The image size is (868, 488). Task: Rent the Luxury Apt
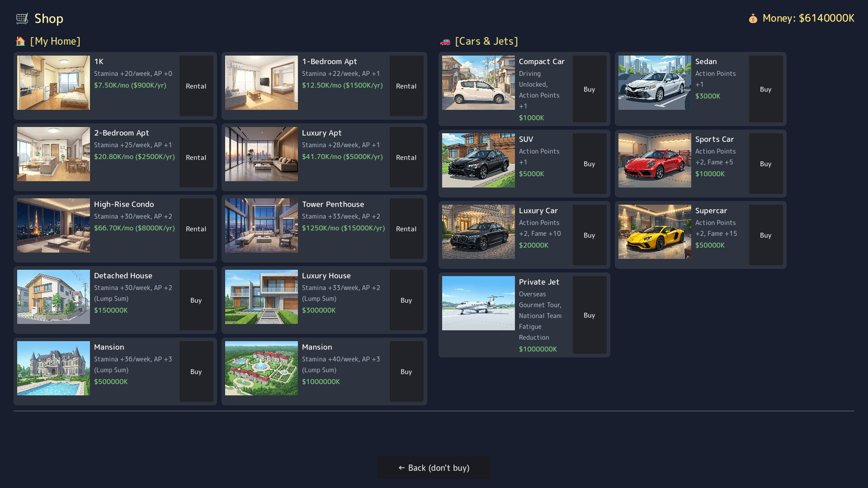pos(406,157)
